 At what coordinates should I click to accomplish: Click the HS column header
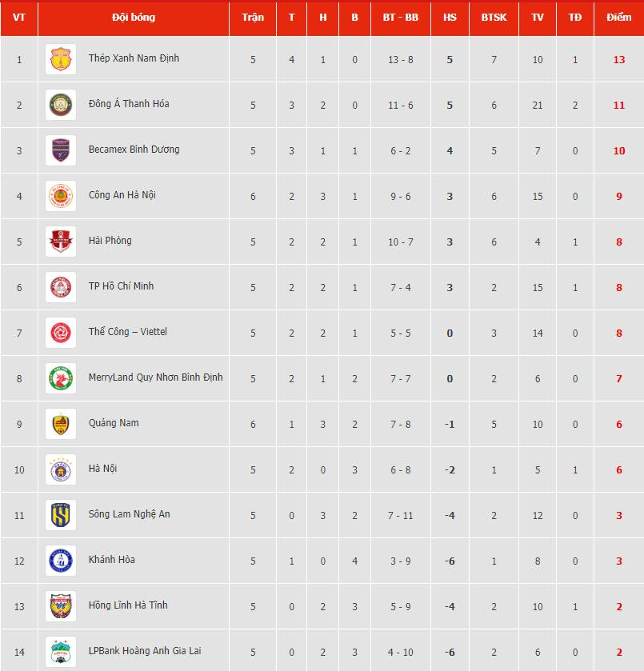450,17
